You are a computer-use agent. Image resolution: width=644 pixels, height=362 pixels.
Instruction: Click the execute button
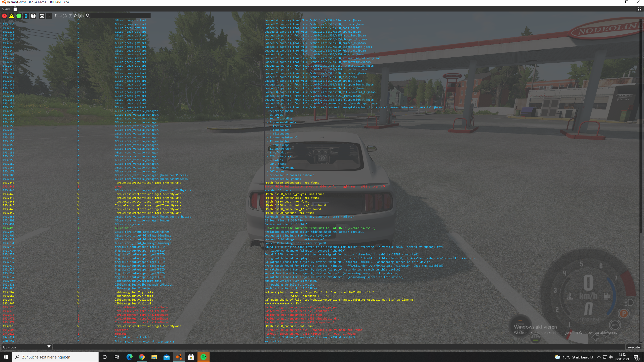(634, 347)
